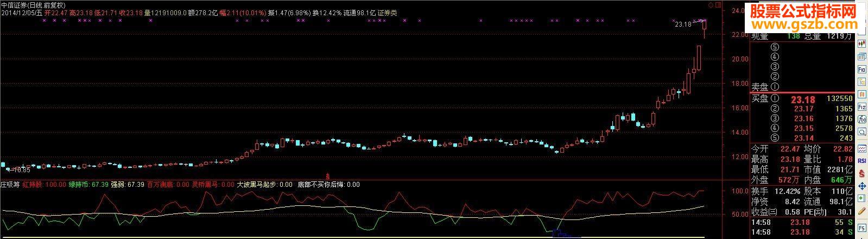Viewport: 868px width, 239px height.
Task: Select the last 14:58 trade record row
Action: tap(802, 232)
